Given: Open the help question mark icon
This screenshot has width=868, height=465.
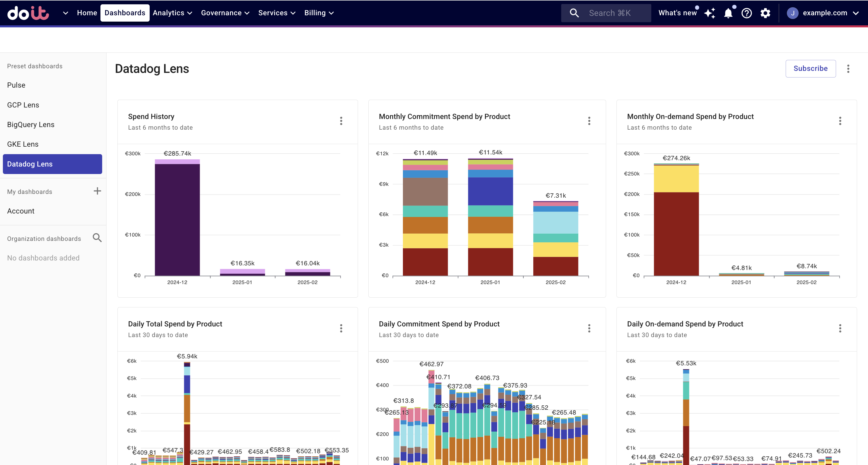Looking at the screenshot, I should click(747, 13).
